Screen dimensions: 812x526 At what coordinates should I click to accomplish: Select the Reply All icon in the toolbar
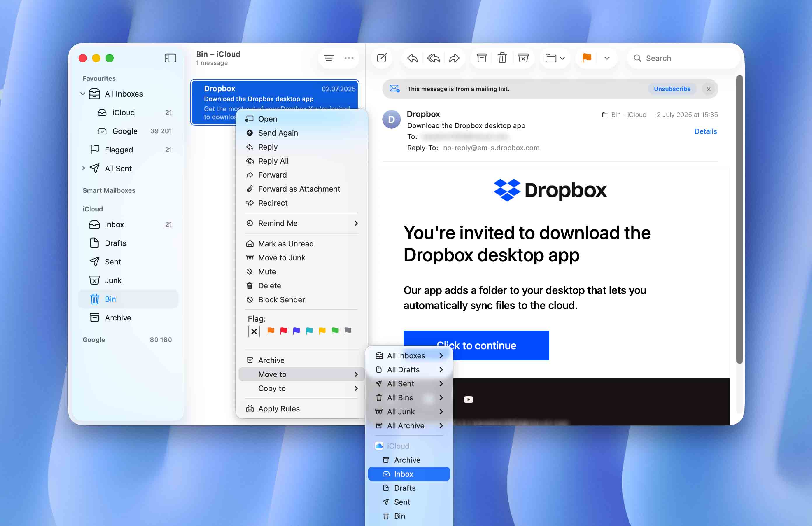click(x=433, y=58)
